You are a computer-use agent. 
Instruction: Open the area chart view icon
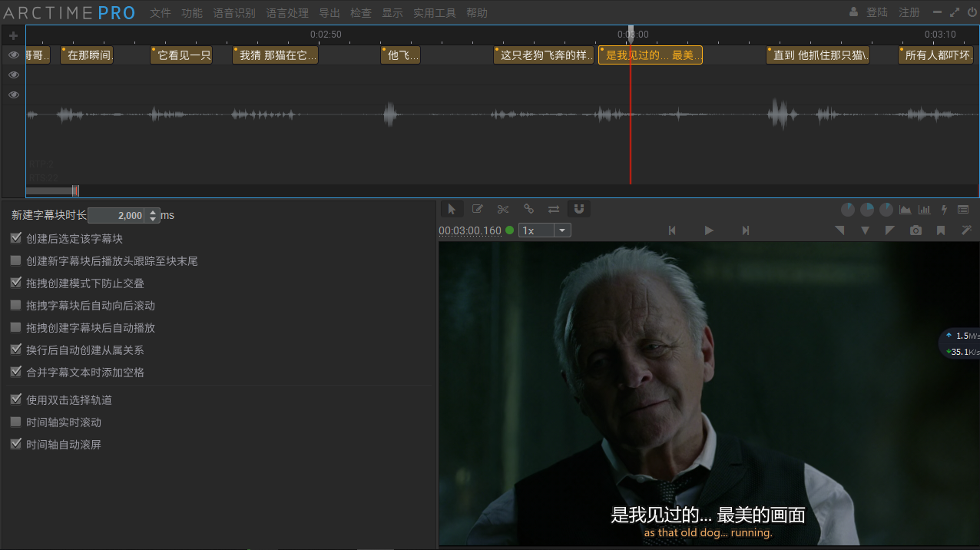coord(906,210)
